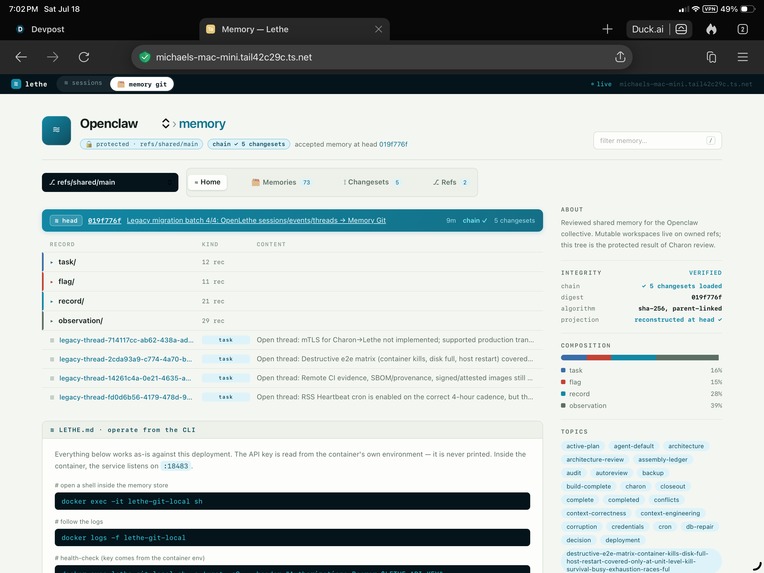This screenshot has height=573, width=764.
Task: Select the charon topic tag
Action: [635, 486]
